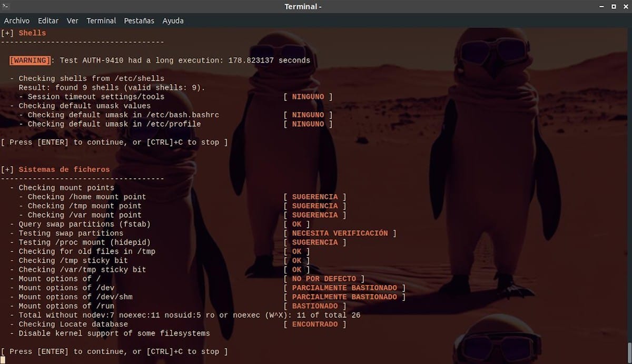Click NINGUNO next to /etc/bash.bashrc umask
Image resolution: width=632 pixels, height=364 pixels.
pos(308,115)
